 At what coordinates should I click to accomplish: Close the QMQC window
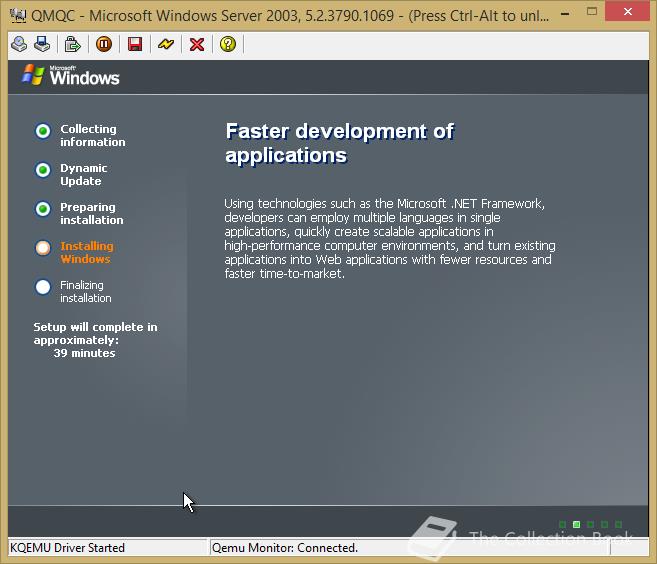pyautogui.click(x=627, y=11)
